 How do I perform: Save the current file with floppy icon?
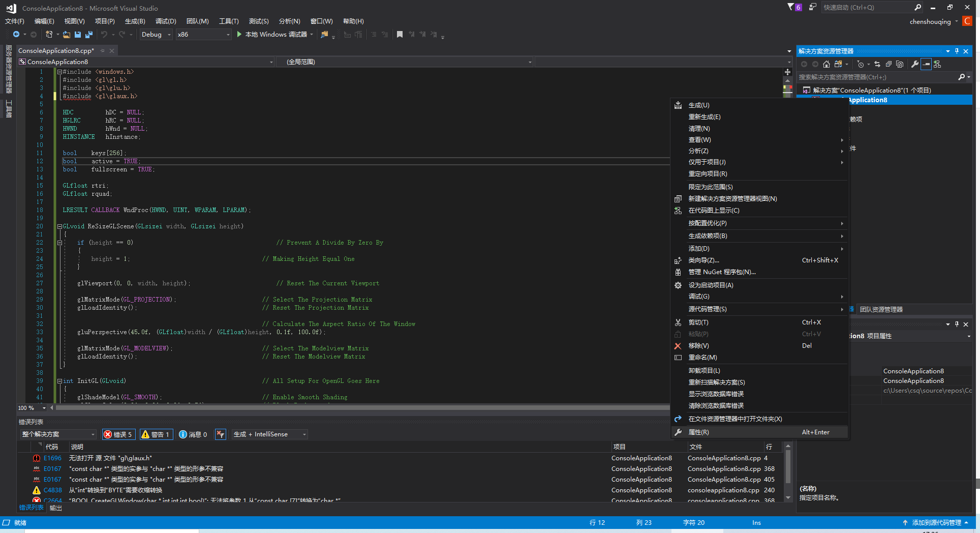pyautogui.click(x=78, y=35)
